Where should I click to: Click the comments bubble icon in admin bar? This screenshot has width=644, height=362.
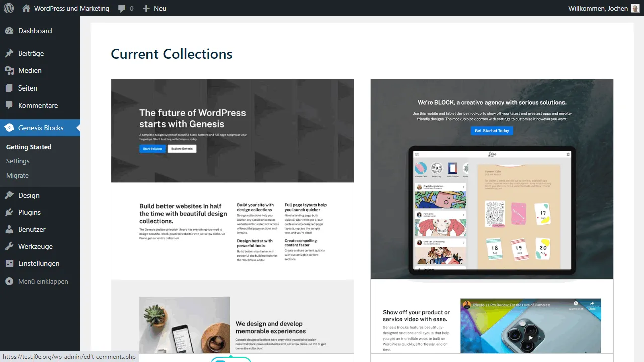122,9
